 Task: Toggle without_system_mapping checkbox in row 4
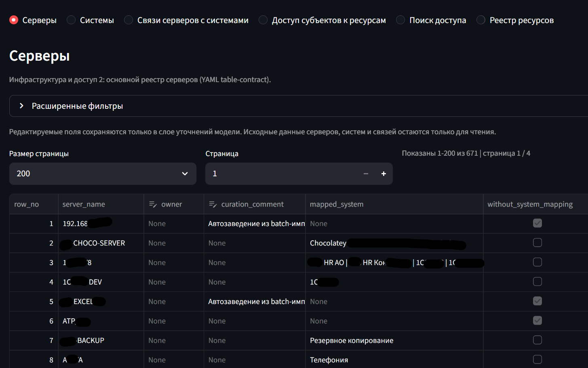point(537,281)
